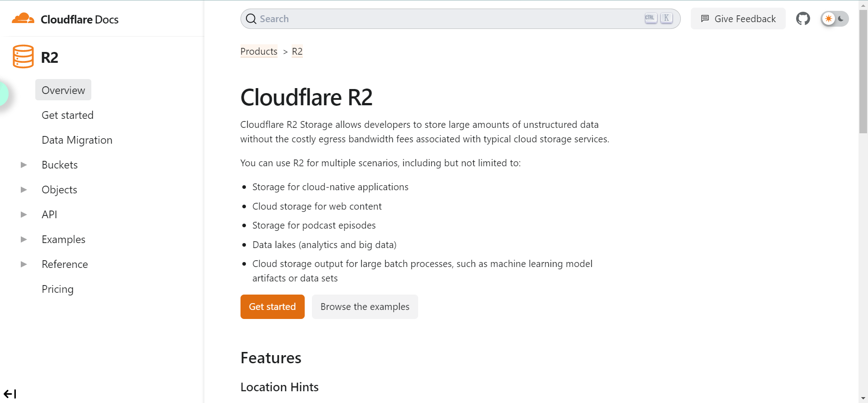
Task: Open the GitHub repository icon
Action: [803, 19]
